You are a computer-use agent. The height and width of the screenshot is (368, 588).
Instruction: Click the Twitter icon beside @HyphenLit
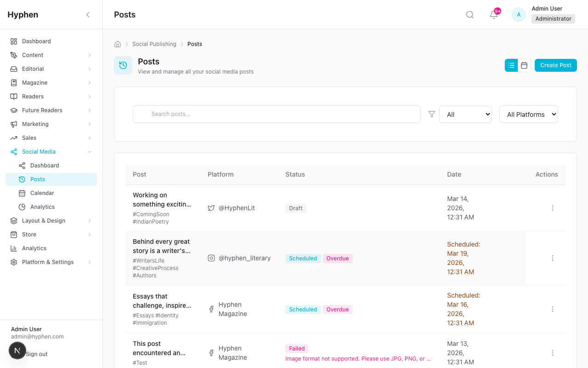coord(211,208)
